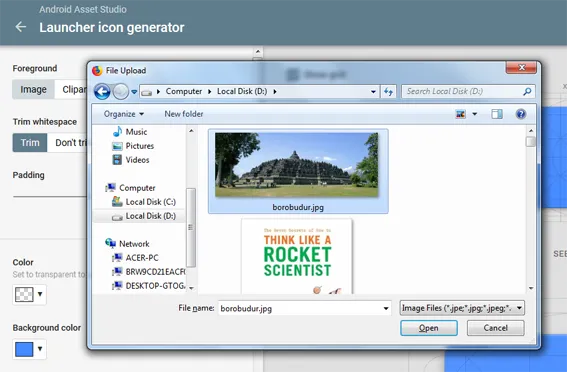Click the file list scrollbar down arrow
Viewport: 567px width, 372px height.
531,288
